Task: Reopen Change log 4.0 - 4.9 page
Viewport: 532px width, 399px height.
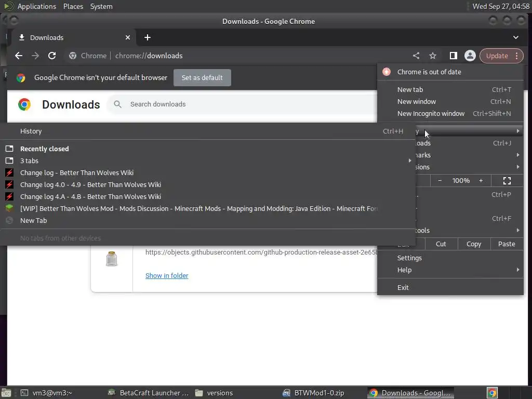Action: [208, 184]
